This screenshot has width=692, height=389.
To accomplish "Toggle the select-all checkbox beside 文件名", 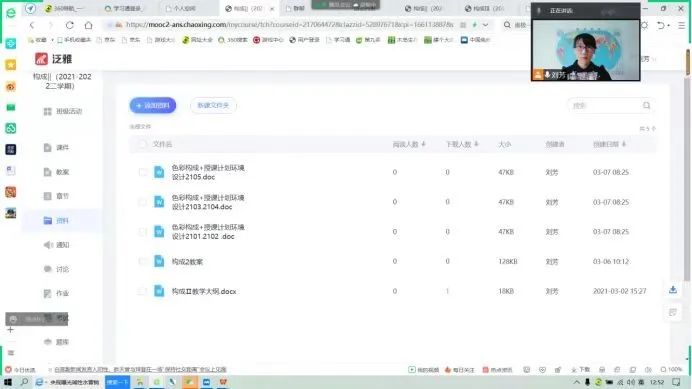I will [142, 144].
